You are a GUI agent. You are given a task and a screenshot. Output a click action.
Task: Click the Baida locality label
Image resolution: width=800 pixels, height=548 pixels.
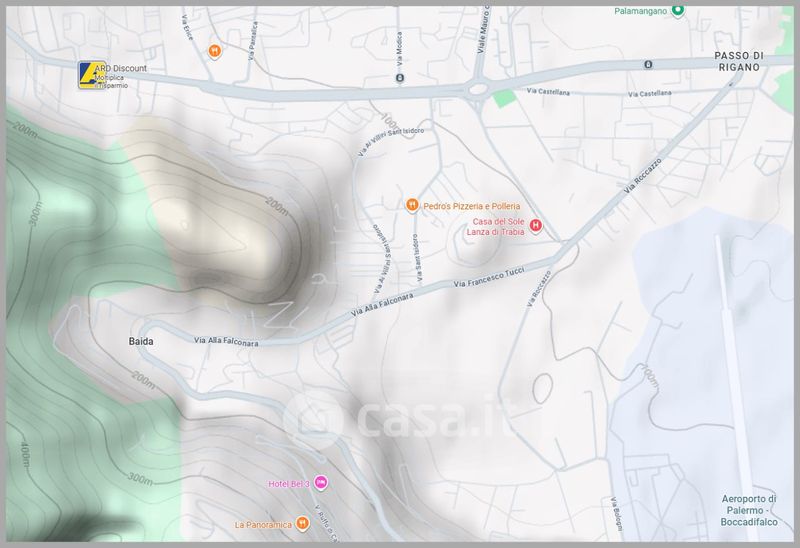click(x=141, y=341)
